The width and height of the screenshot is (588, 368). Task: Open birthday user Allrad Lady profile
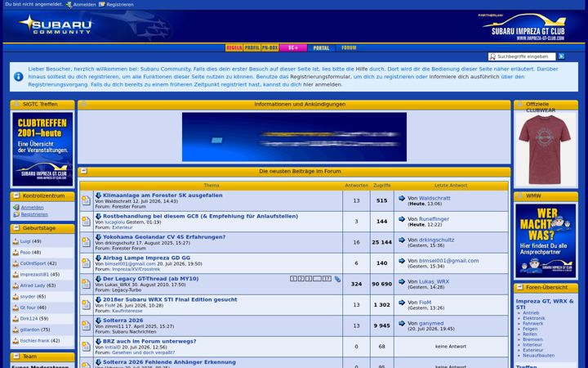click(33, 285)
